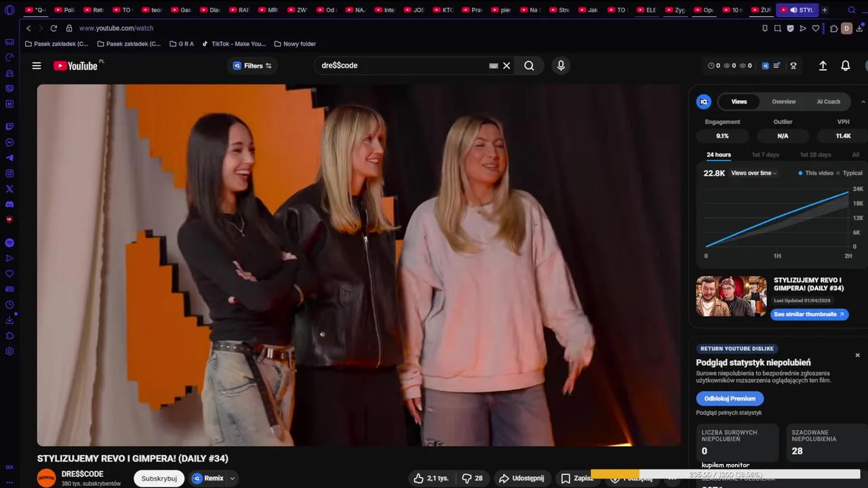The height and width of the screenshot is (488, 868).
Task: Start voice search with the microphone
Action: click(x=561, y=66)
